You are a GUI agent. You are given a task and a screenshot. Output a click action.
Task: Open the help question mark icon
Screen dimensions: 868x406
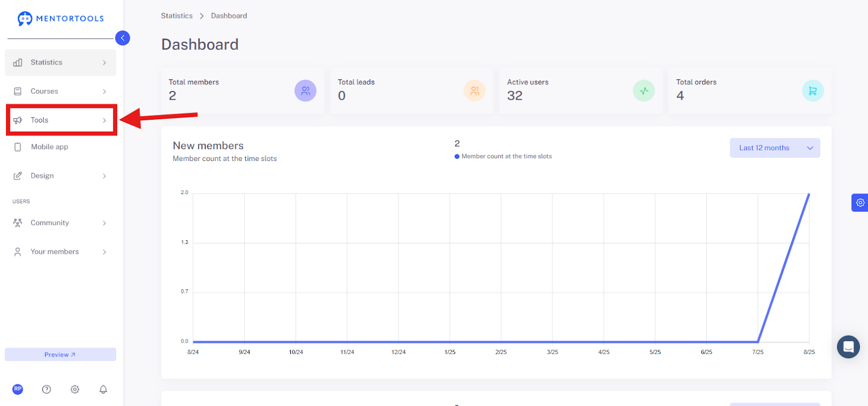click(47, 389)
